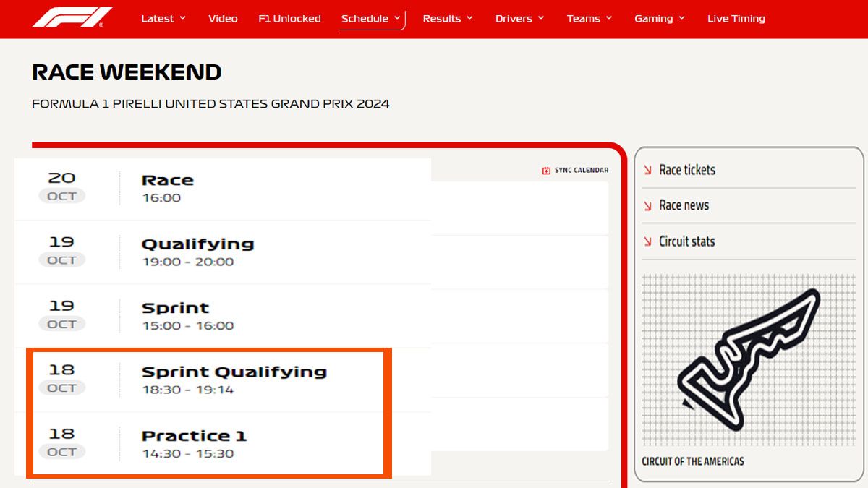The height and width of the screenshot is (488, 868).
Task: Expand the Schedule chevron arrow
Action: (397, 18)
